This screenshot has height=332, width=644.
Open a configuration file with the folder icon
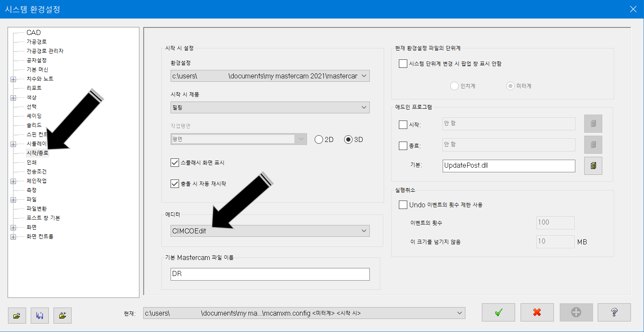pyautogui.click(x=17, y=315)
